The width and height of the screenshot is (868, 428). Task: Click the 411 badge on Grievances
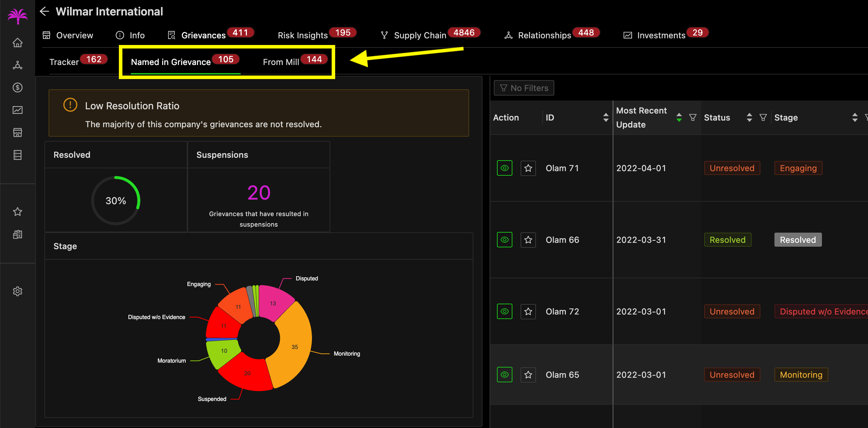[x=240, y=32]
